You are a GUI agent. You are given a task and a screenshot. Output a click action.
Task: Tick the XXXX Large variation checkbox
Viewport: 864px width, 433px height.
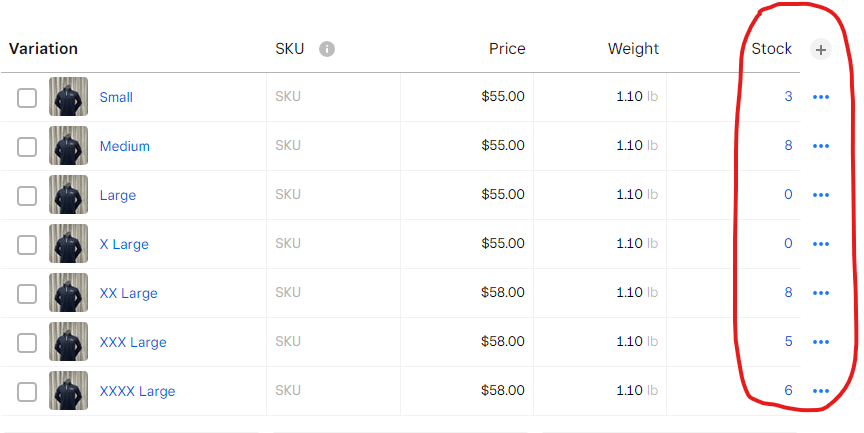(x=27, y=391)
